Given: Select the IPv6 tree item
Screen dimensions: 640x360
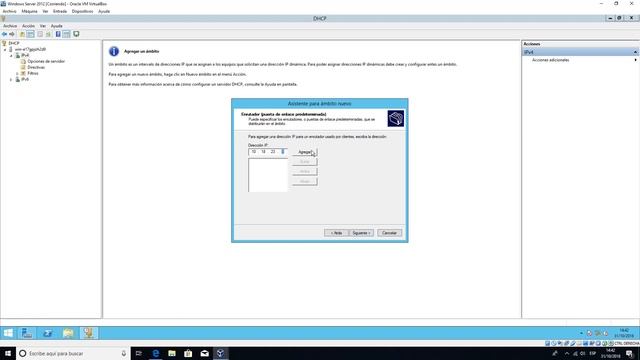Looking at the screenshot, I should [x=25, y=80].
